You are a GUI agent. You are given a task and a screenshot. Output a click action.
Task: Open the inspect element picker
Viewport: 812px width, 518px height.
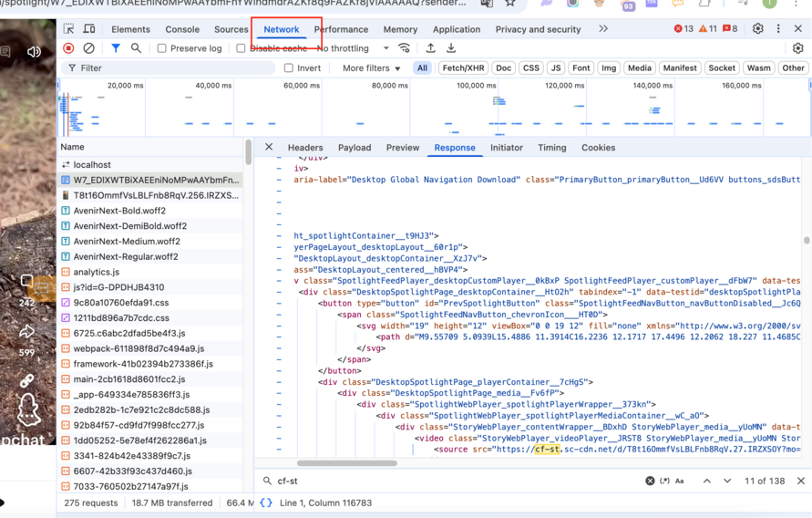point(69,29)
